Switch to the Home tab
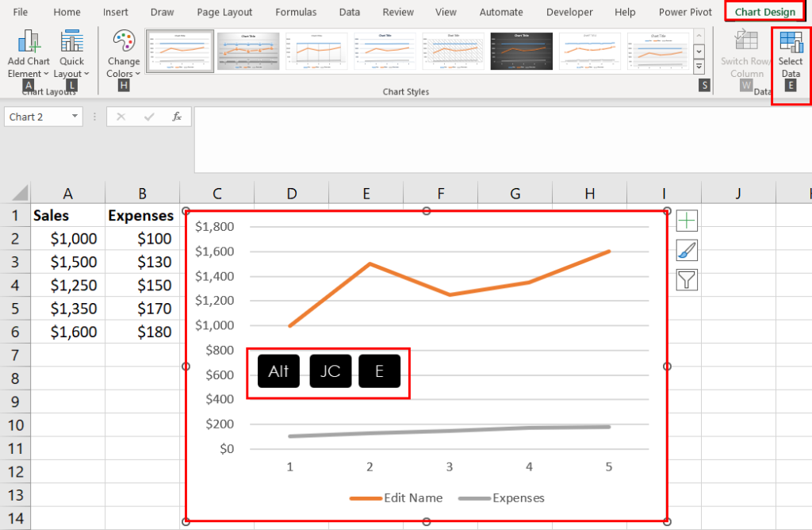 (67, 12)
